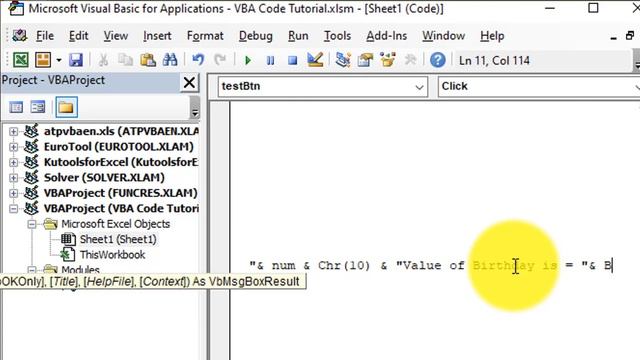Collapse the Microsoft Excel Objects folder

pyautogui.click(x=32, y=224)
